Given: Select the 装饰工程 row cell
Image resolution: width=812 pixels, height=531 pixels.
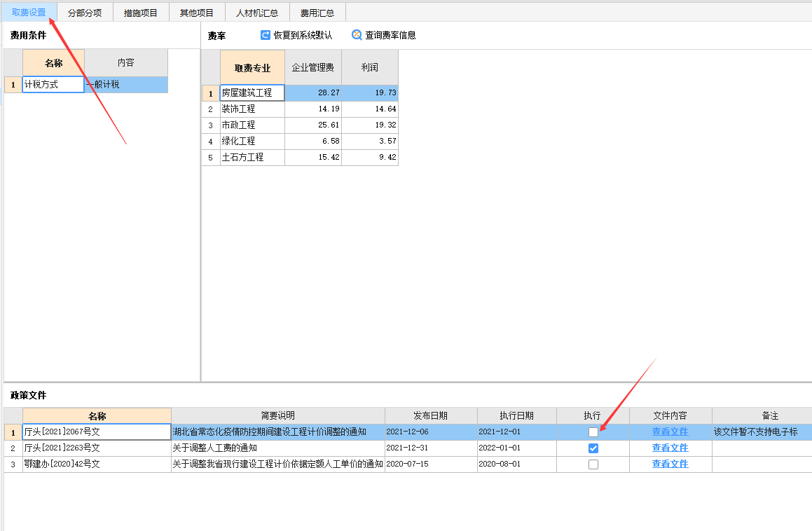Looking at the screenshot, I should tap(252, 109).
